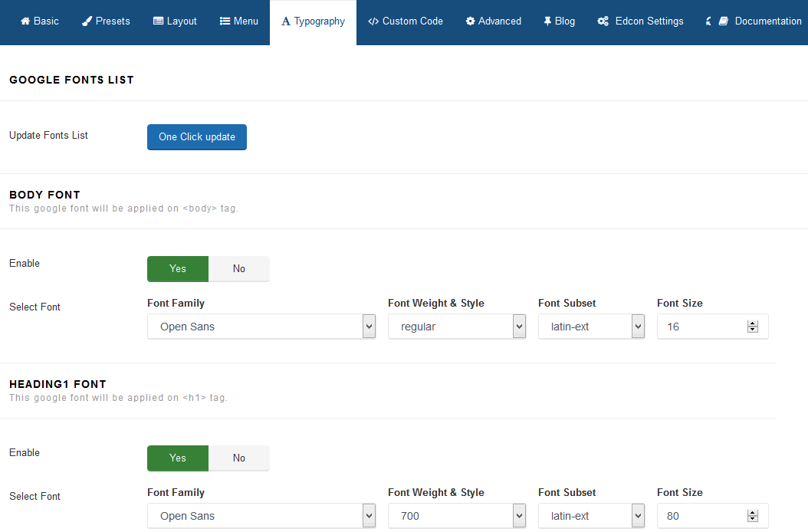Open Heading1 Font Subset dropdown
This screenshot has height=532, width=808.
pyautogui.click(x=591, y=516)
